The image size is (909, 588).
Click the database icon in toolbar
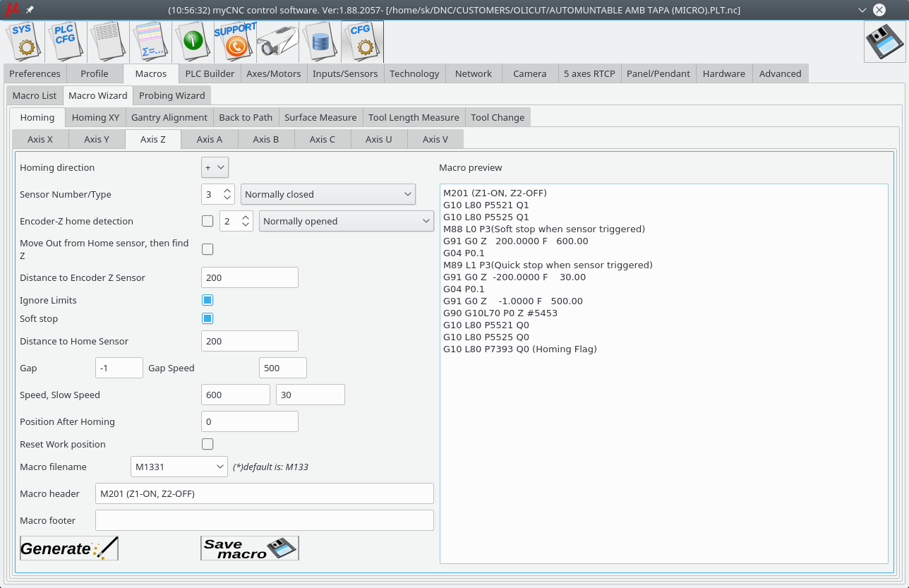[x=320, y=42]
